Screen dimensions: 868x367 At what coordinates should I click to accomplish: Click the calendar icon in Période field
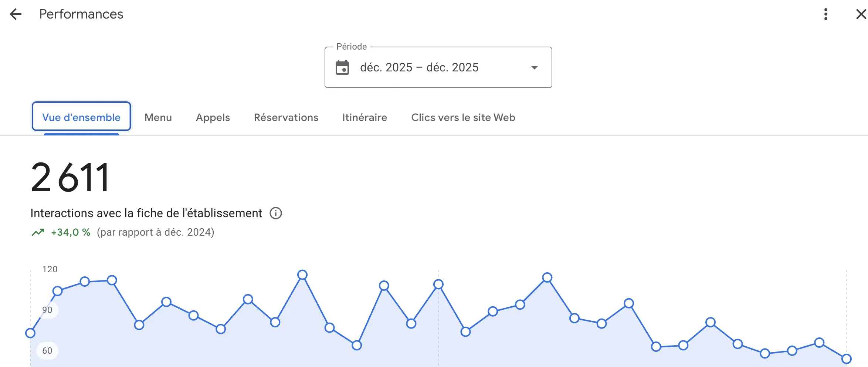(342, 68)
